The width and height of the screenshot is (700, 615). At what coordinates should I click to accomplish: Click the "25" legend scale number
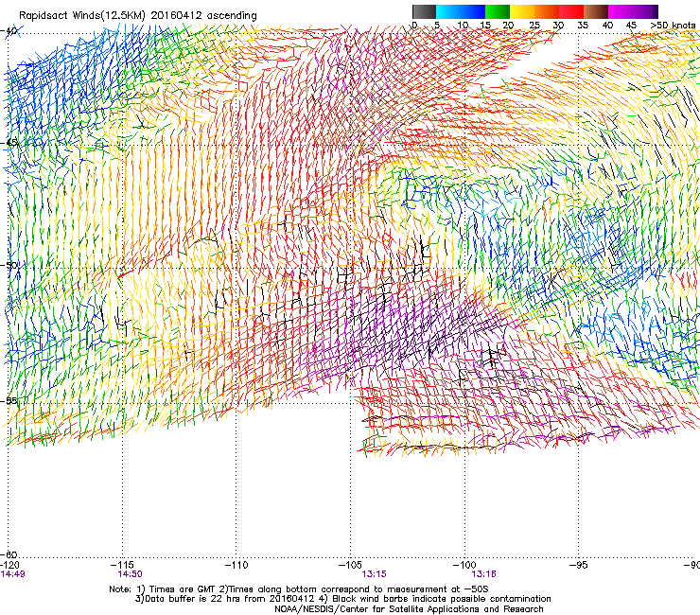(534, 26)
